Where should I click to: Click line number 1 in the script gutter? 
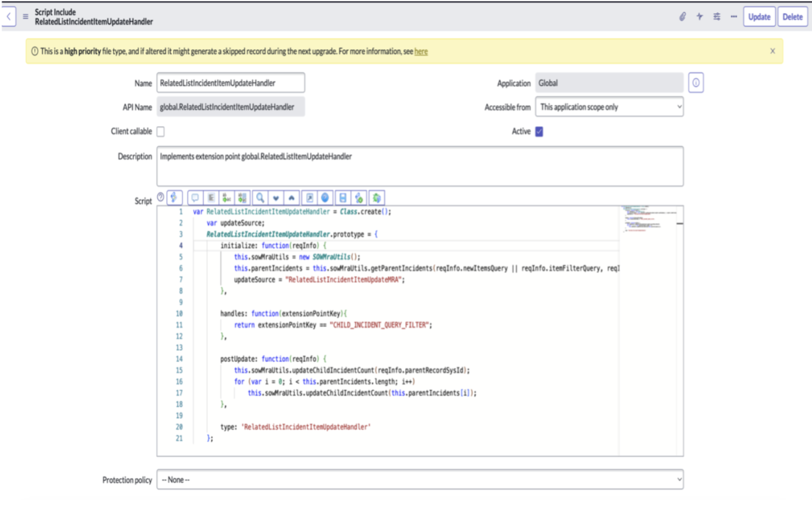tap(181, 212)
